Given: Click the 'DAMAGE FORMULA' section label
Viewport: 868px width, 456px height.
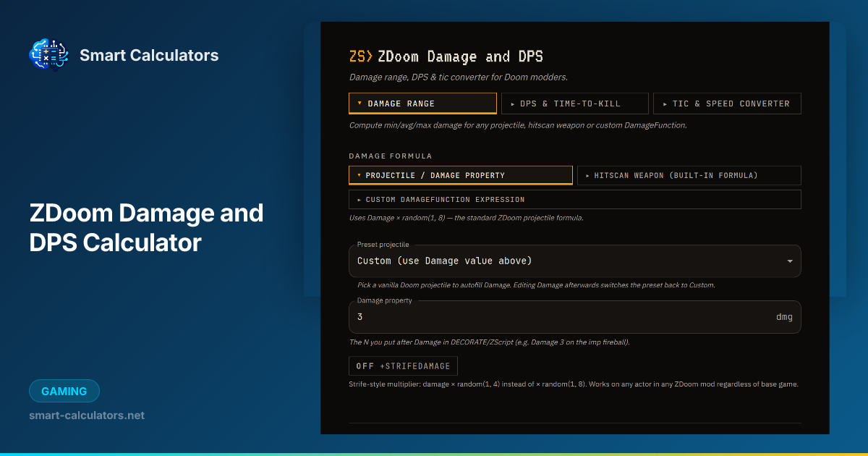Looking at the screenshot, I should [391, 156].
